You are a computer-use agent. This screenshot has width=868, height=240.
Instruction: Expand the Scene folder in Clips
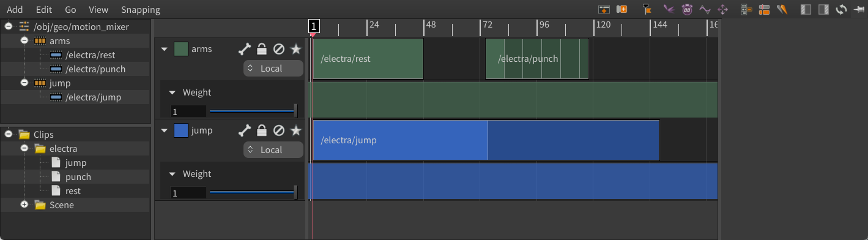tap(24, 205)
